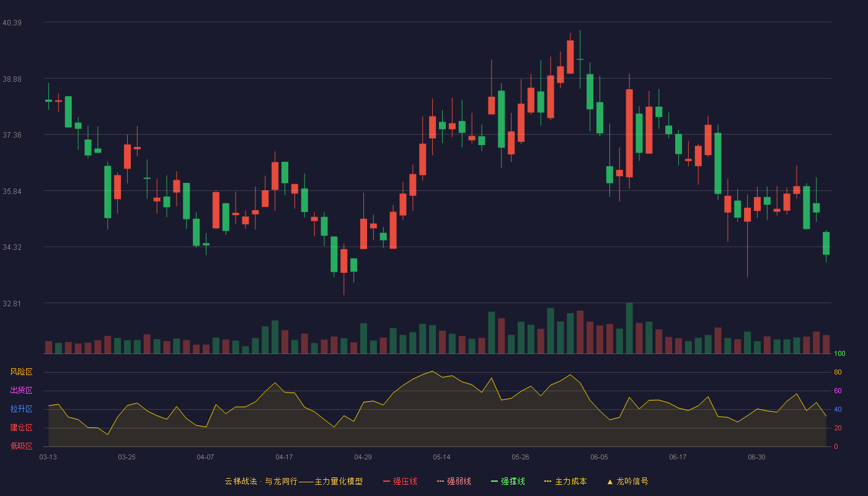This screenshot has width=868, height=496.
Task: Toggle the 强撑线 legend series
Action: click(508, 481)
